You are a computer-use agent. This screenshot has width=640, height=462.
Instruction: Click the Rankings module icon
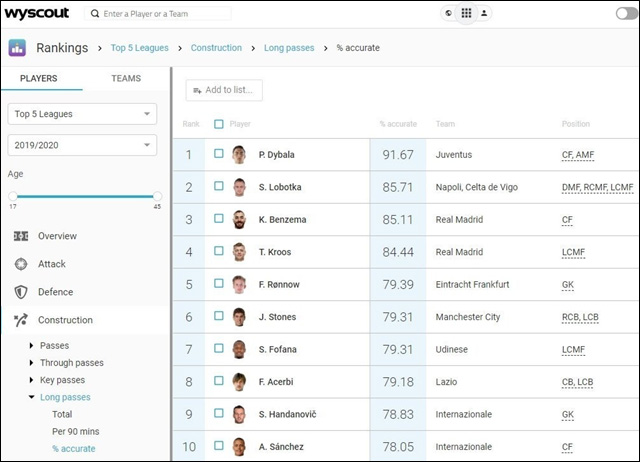[17, 48]
